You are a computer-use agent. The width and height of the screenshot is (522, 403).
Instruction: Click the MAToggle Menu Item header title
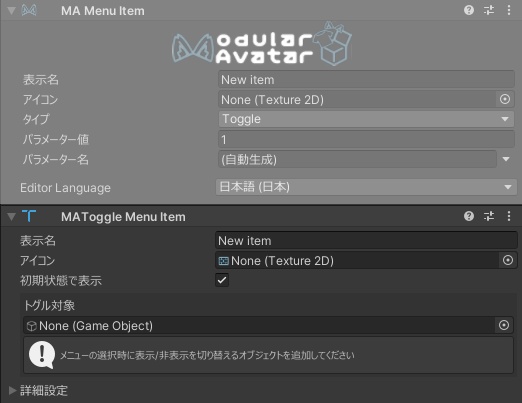(123, 217)
